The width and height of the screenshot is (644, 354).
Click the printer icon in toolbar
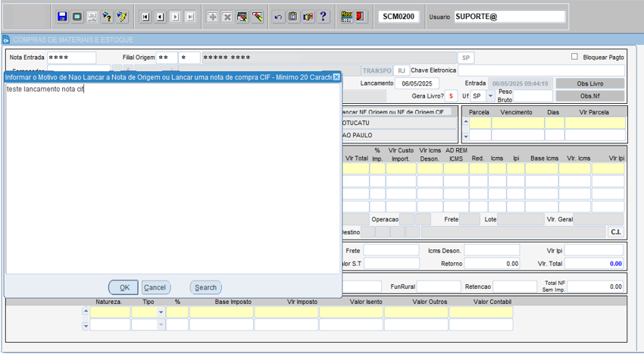pos(92,16)
